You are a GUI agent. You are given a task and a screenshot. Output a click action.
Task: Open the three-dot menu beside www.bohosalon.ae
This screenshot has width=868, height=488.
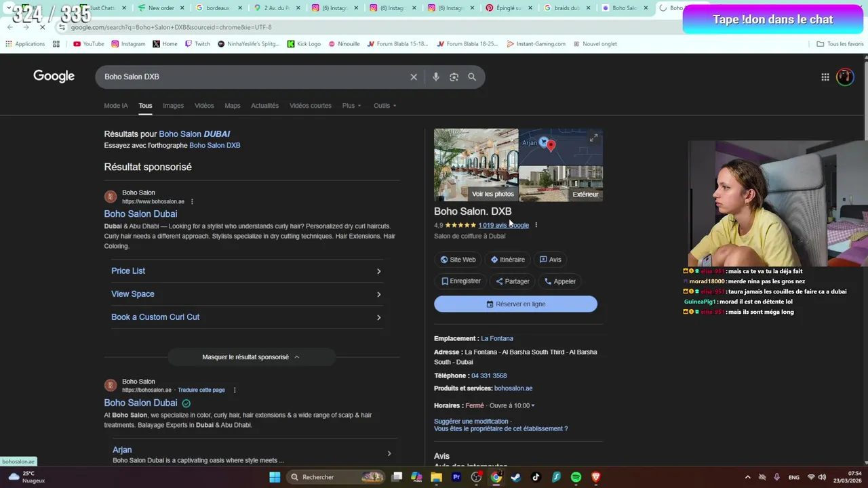(192, 201)
